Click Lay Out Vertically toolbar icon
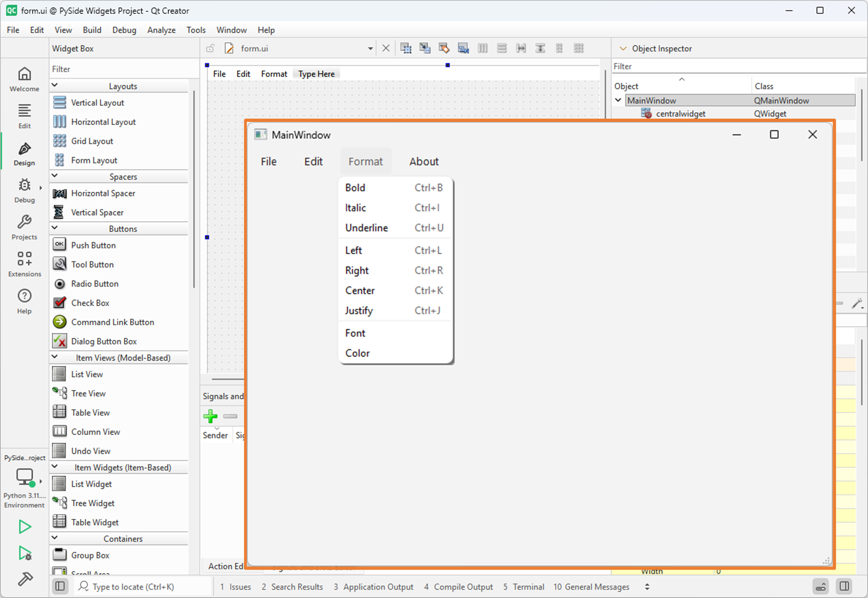The image size is (868, 598). [x=502, y=49]
